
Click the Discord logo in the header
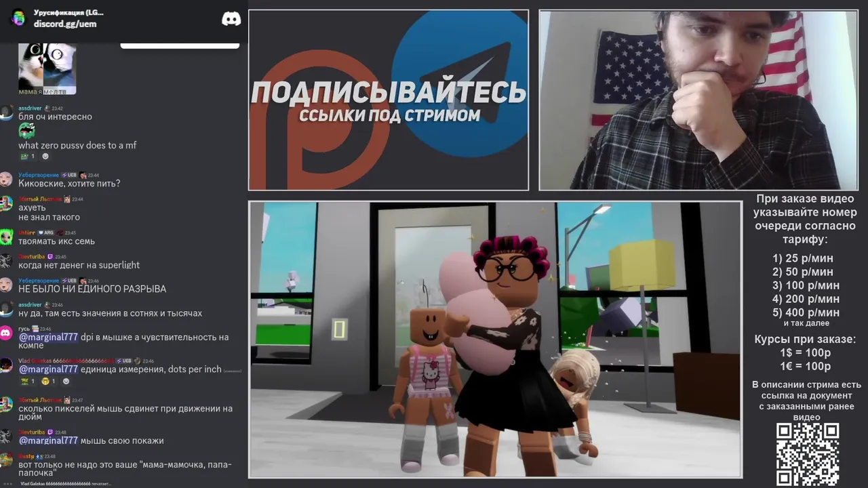point(231,18)
